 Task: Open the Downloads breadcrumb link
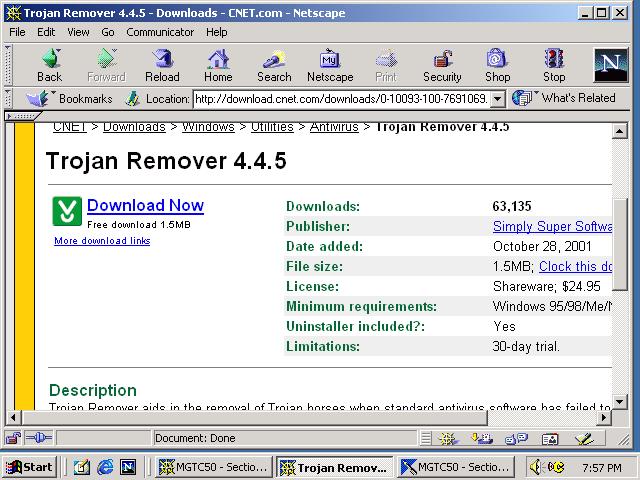click(x=134, y=127)
